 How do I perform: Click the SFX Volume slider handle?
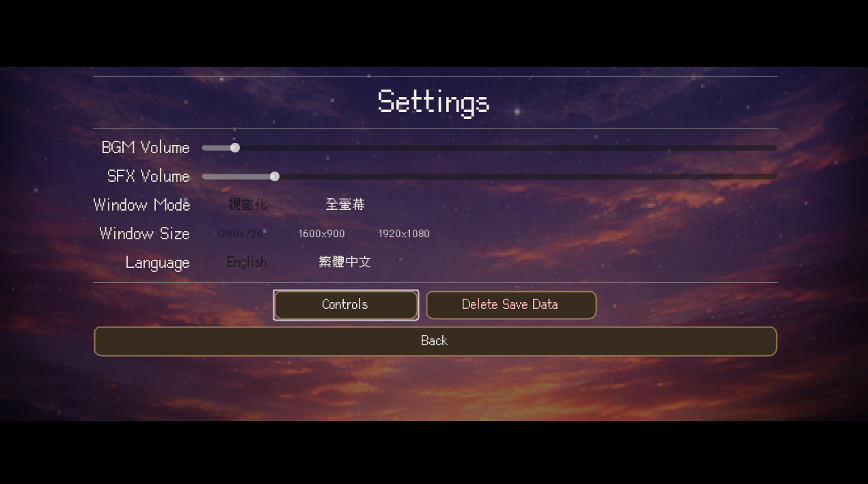[x=275, y=176]
